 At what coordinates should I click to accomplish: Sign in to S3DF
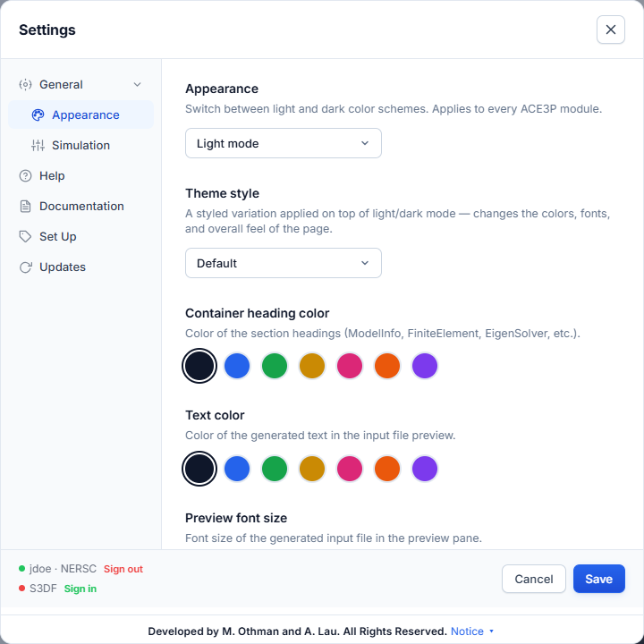[80, 589]
